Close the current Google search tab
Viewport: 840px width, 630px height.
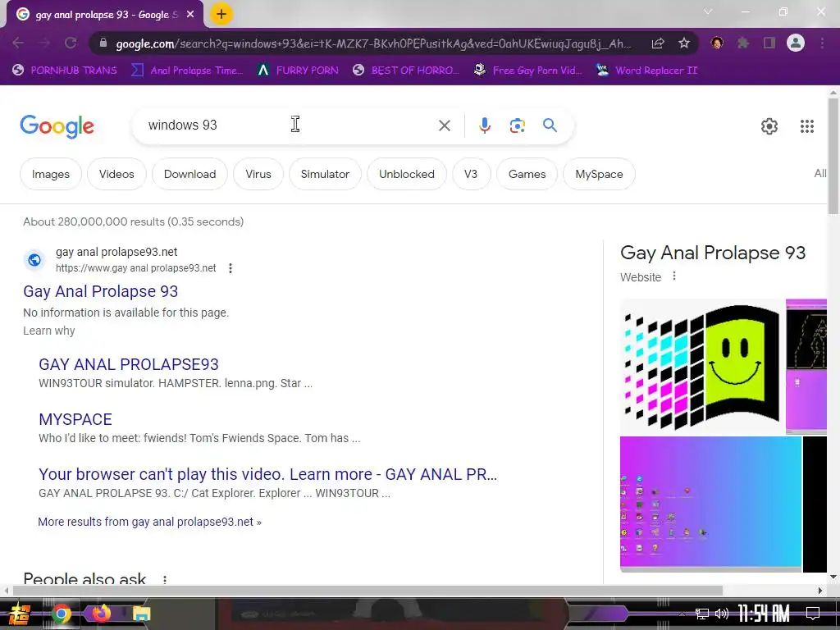coord(190,15)
